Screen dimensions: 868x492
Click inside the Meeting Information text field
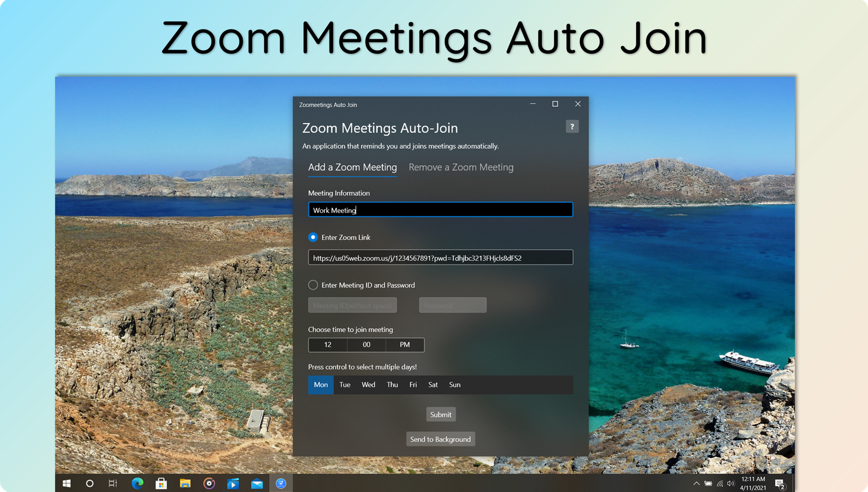pyautogui.click(x=440, y=209)
